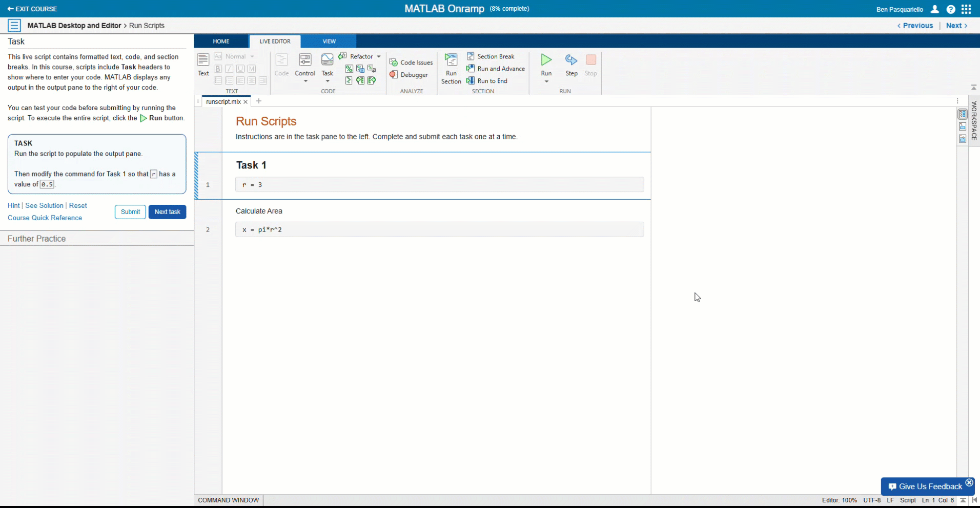
Task: Click the green Run play icon
Action: pyautogui.click(x=546, y=60)
